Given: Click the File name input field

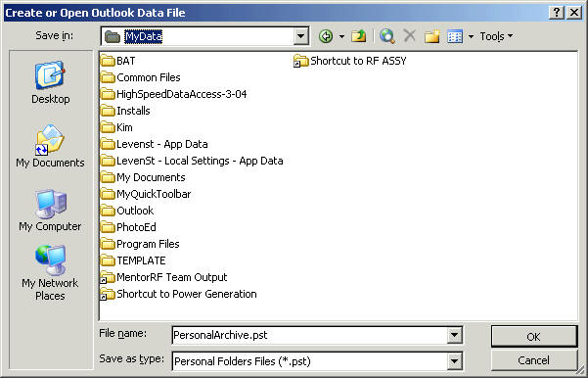Looking at the screenshot, I should tap(310, 335).
